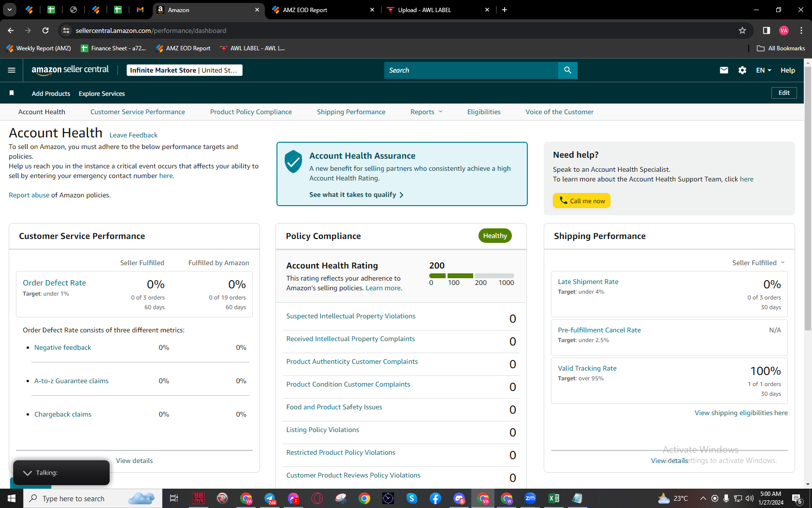Open the store selector Infinite Market Store
The width and height of the screenshot is (812, 508).
pyautogui.click(x=185, y=70)
